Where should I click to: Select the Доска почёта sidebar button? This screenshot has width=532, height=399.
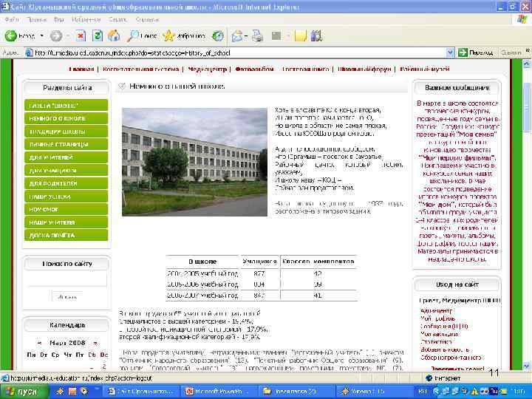coord(66,235)
